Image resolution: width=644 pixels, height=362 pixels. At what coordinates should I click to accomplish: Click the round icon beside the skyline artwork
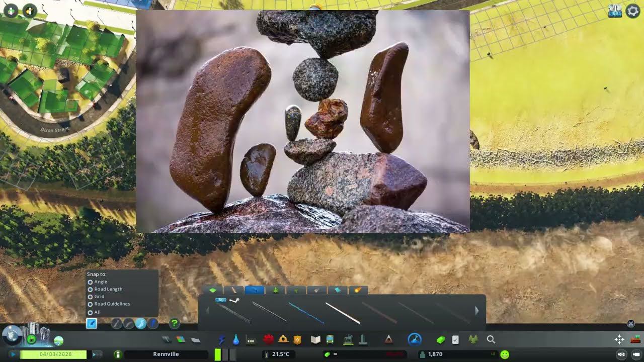[32, 340]
